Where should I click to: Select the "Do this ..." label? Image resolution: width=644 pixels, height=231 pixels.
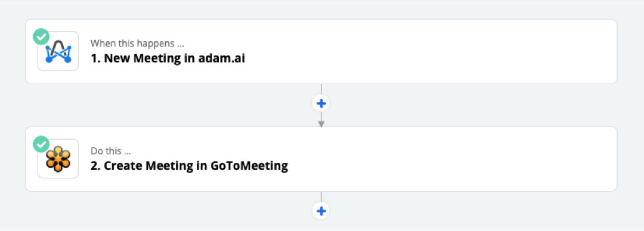[x=110, y=151]
